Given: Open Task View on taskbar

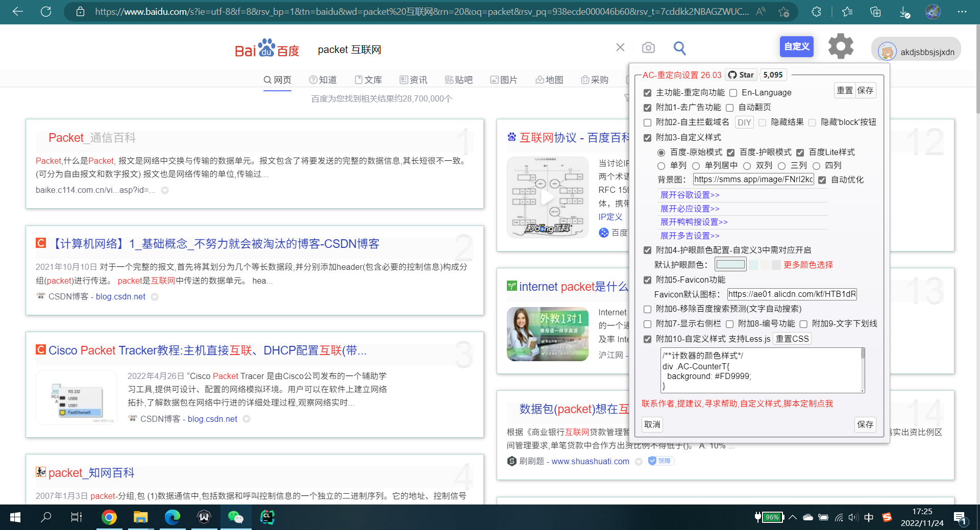Looking at the screenshot, I should coord(77,517).
